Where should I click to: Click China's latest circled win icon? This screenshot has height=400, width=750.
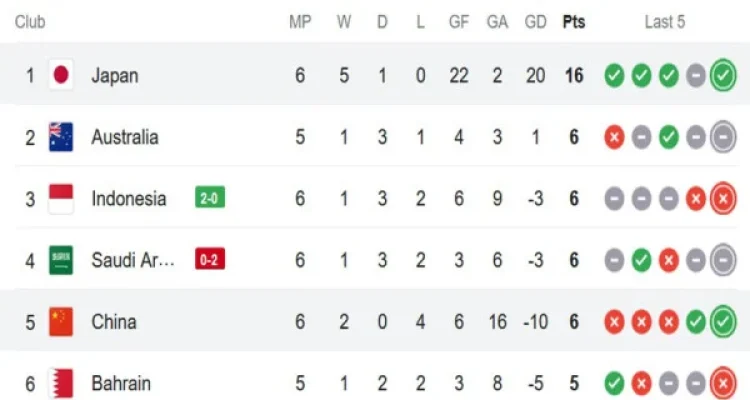click(x=722, y=323)
